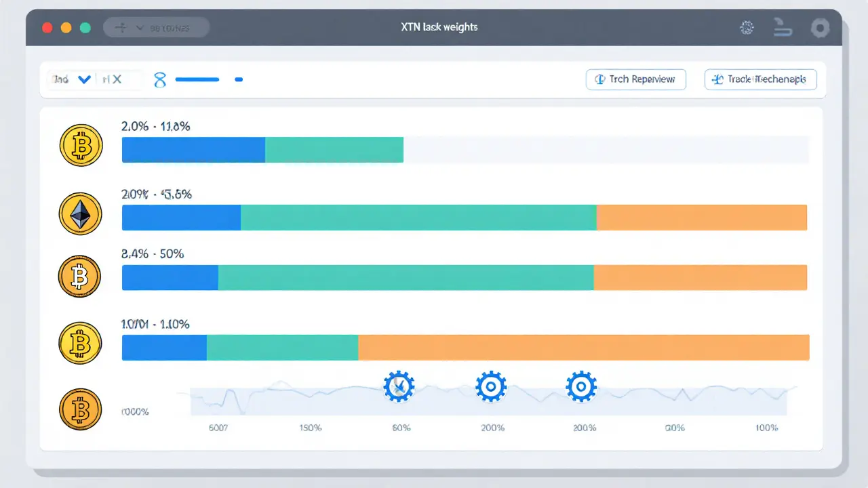Click the middle gear marker above the first 200% label
Image resolution: width=868 pixels, height=488 pixels.
pyautogui.click(x=491, y=386)
